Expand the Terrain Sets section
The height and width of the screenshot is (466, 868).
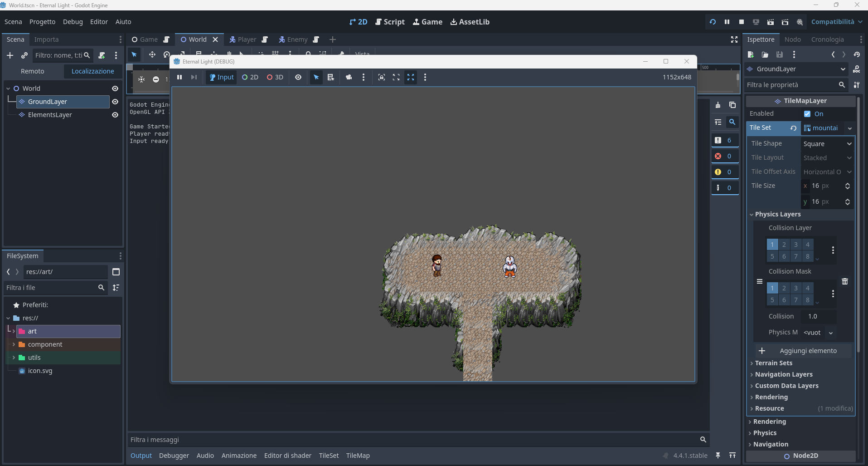pyautogui.click(x=773, y=363)
